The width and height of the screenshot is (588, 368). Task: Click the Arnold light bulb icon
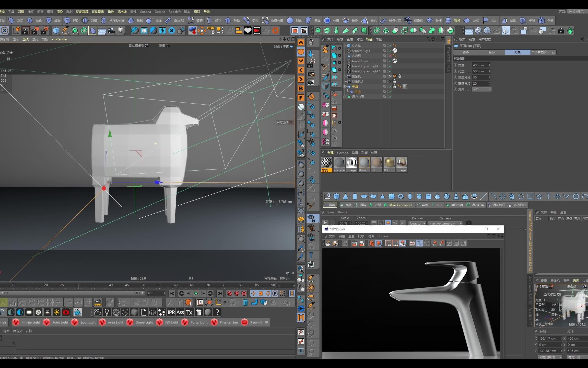(107, 312)
